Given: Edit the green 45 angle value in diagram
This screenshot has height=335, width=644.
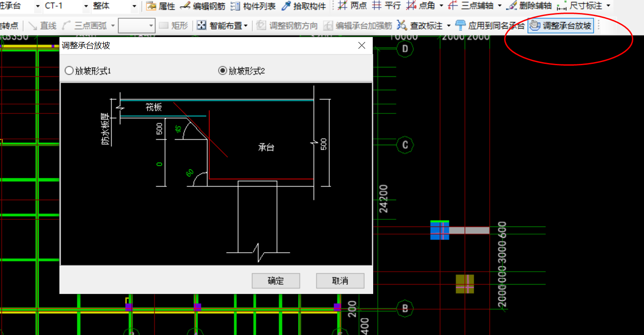Looking at the screenshot, I should tap(178, 130).
